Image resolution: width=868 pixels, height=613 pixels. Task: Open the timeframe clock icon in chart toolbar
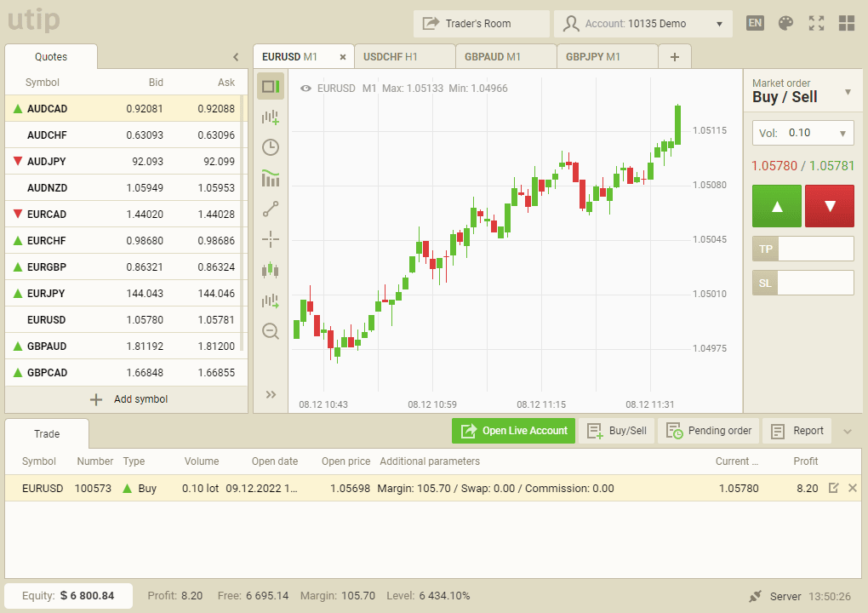point(270,147)
